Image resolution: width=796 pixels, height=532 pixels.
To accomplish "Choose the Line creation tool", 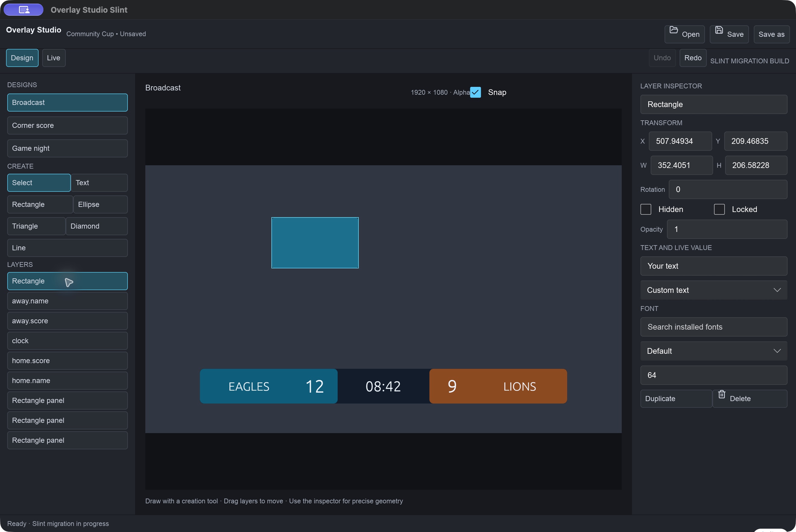I will 68,248.
